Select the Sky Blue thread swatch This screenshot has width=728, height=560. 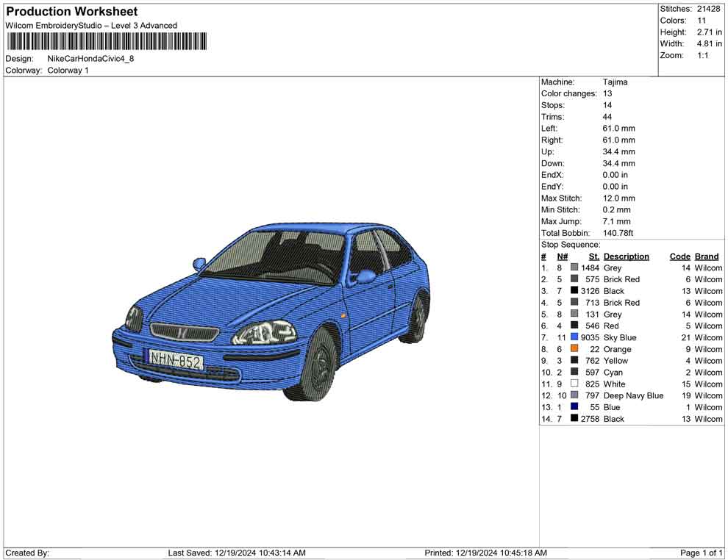point(572,337)
